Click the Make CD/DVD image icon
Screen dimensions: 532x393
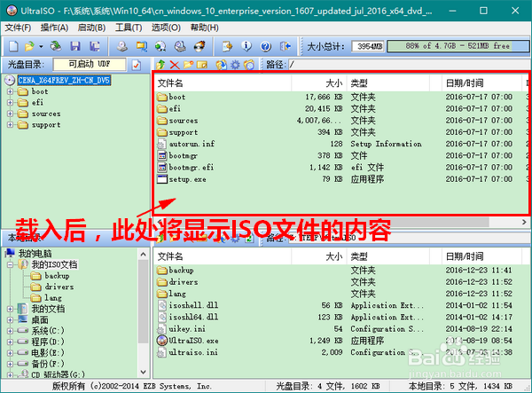pyautogui.click(x=122, y=46)
